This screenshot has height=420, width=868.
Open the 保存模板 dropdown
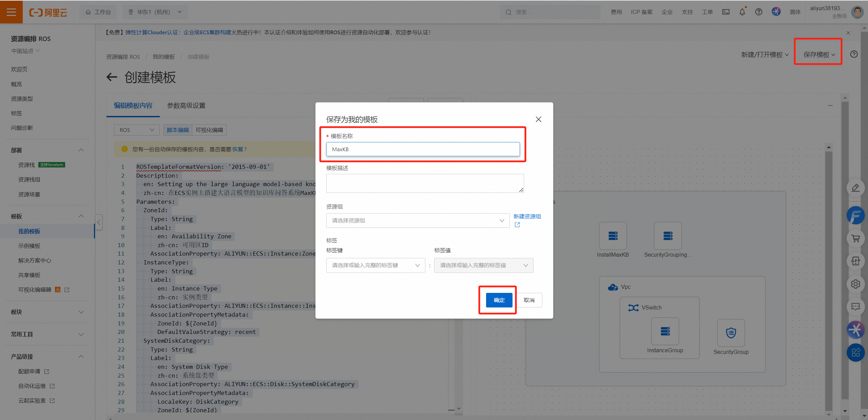(x=819, y=55)
